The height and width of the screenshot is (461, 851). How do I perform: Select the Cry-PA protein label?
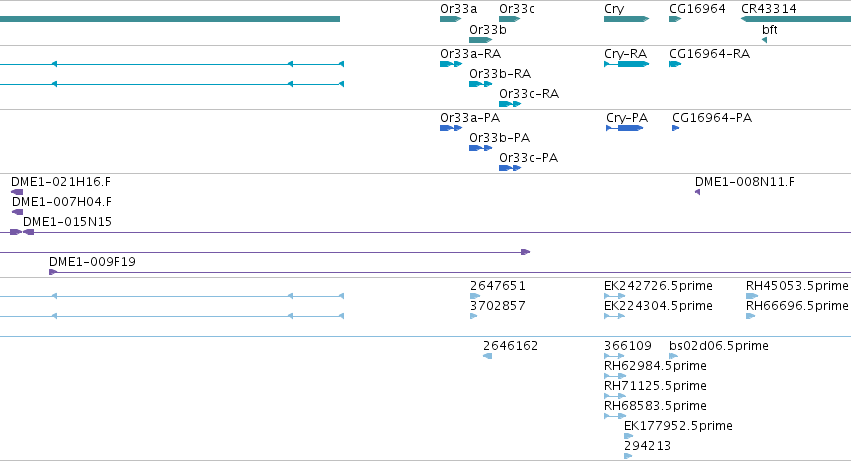click(x=627, y=118)
